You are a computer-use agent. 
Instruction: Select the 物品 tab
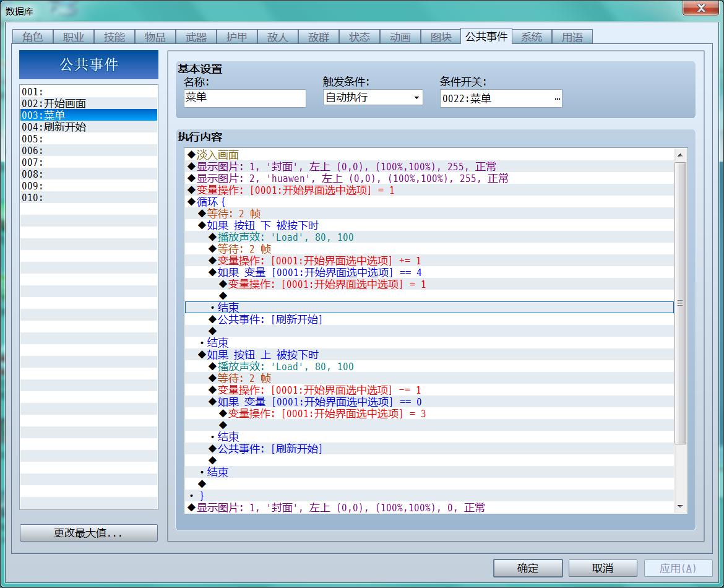pyautogui.click(x=155, y=37)
